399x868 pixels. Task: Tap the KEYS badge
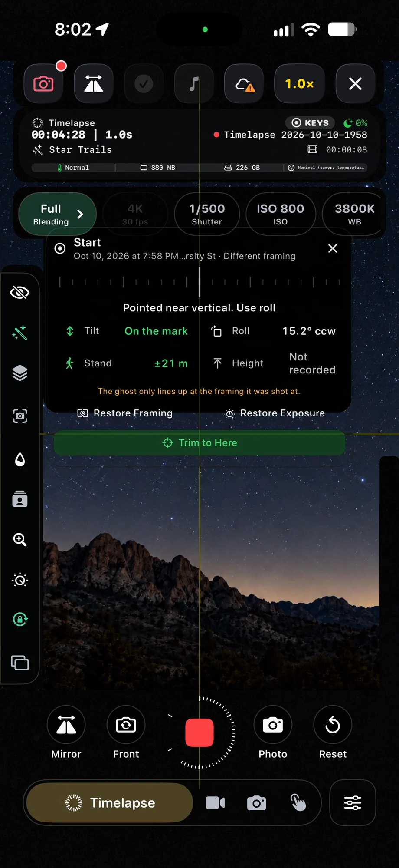(x=310, y=123)
